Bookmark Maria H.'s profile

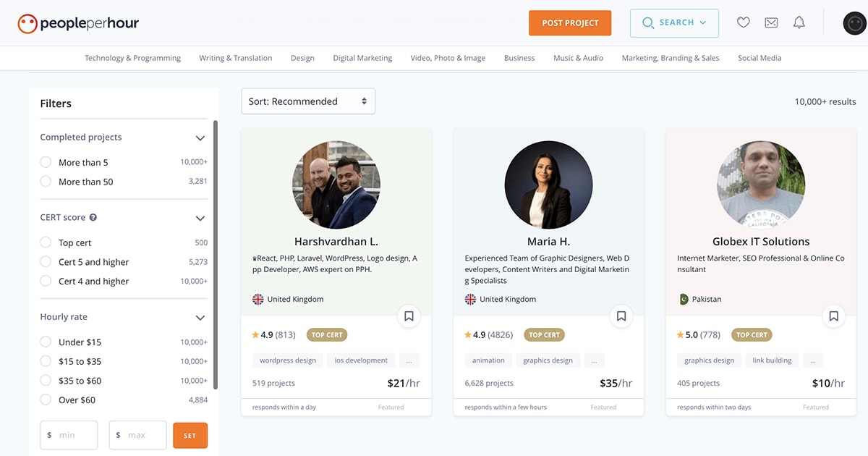click(621, 316)
